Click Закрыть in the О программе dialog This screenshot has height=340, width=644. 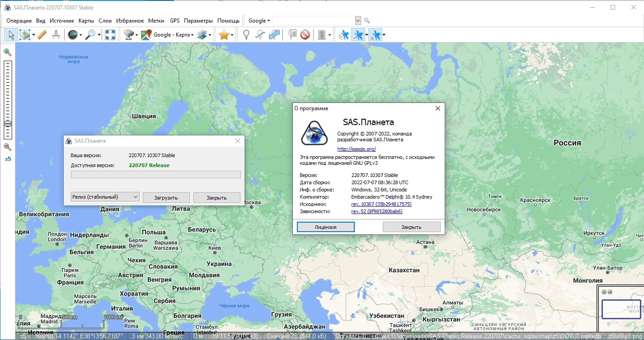[411, 227]
